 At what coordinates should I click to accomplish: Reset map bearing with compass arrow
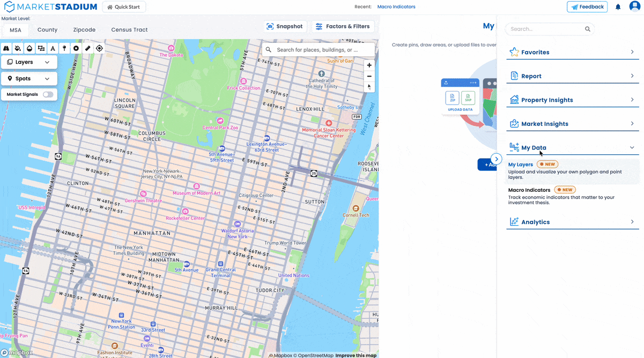pyautogui.click(x=369, y=87)
